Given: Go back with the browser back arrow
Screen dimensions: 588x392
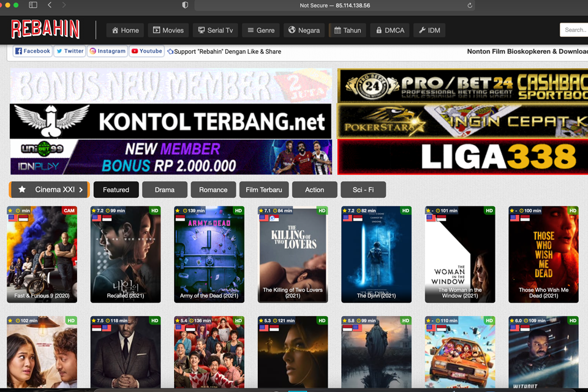Looking at the screenshot, I should pyautogui.click(x=50, y=5).
